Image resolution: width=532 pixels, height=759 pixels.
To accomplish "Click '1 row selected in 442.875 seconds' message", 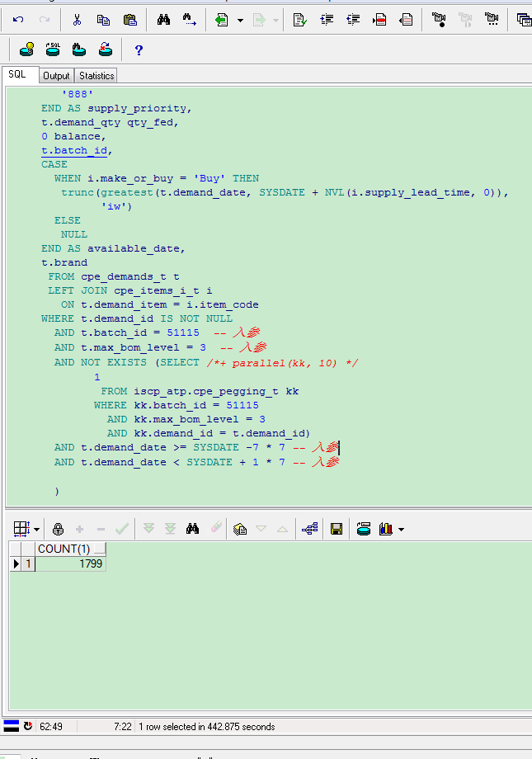I will 207,727.
